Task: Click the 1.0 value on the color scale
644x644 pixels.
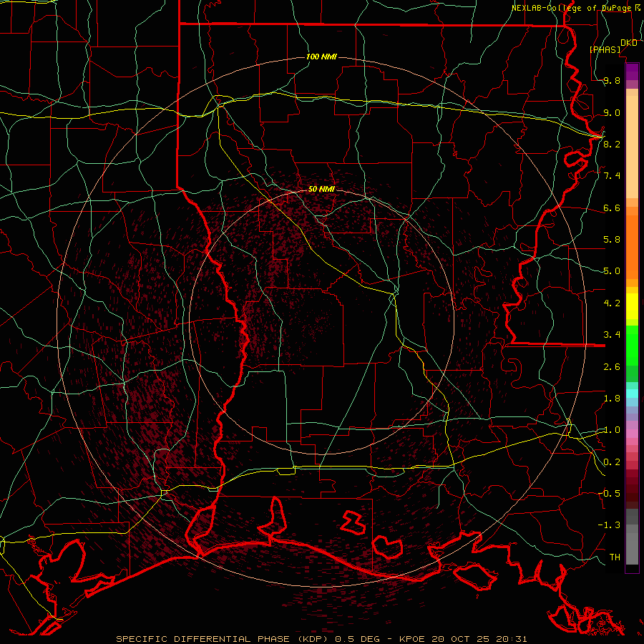Action: (x=612, y=430)
